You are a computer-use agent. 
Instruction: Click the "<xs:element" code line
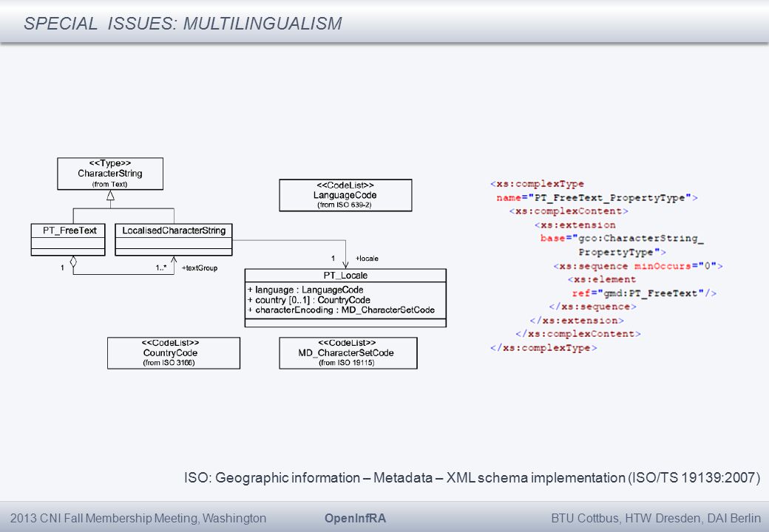(602, 280)
